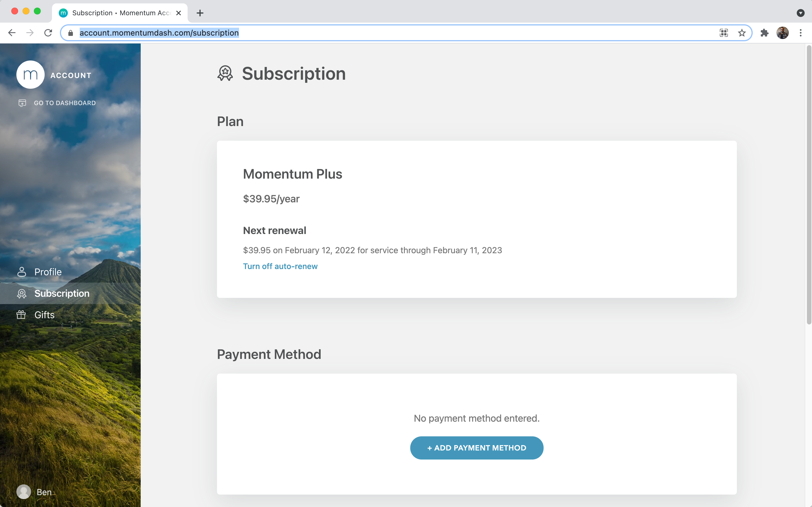812x507 pixels.
Task: Click the Profile person icon
Action: tap(22, 272)
